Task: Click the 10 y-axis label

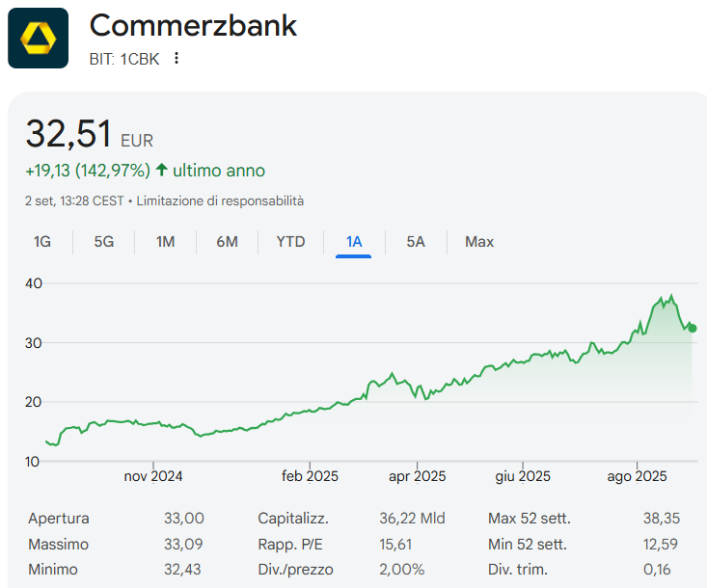Action: coord(32,462)
